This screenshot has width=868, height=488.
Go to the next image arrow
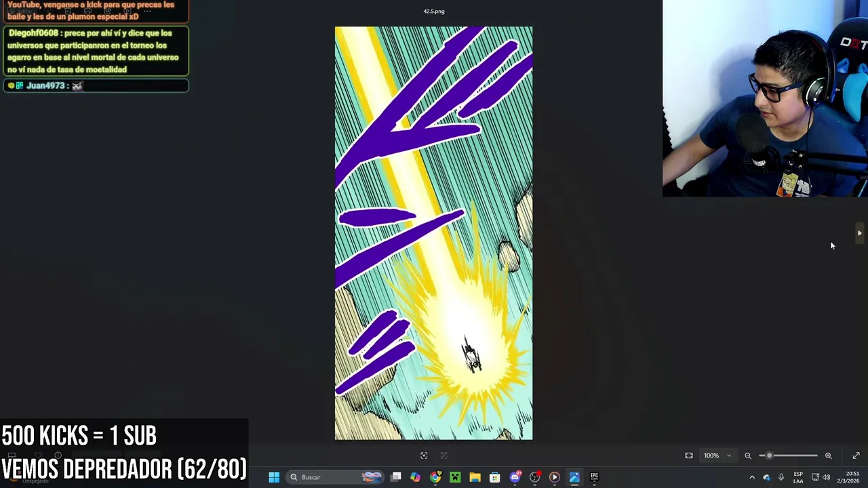(859, 233)
